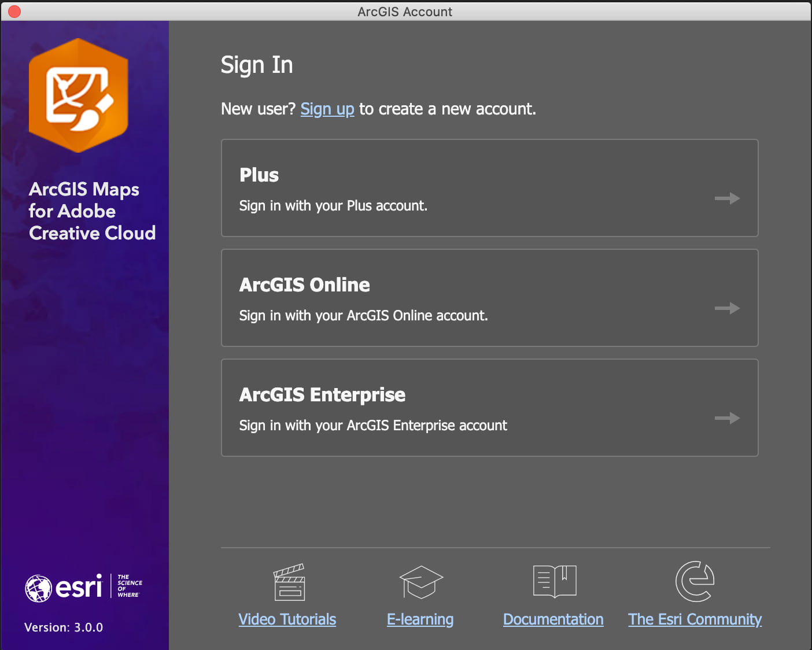Open the Video Tutorials link
The width and height of the screenshot is (812, 650).
287,619
